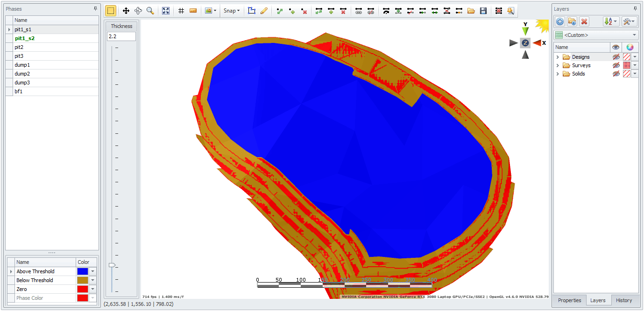Click the add point tool
Screen dimensions: 644x311
click(292, 10)
